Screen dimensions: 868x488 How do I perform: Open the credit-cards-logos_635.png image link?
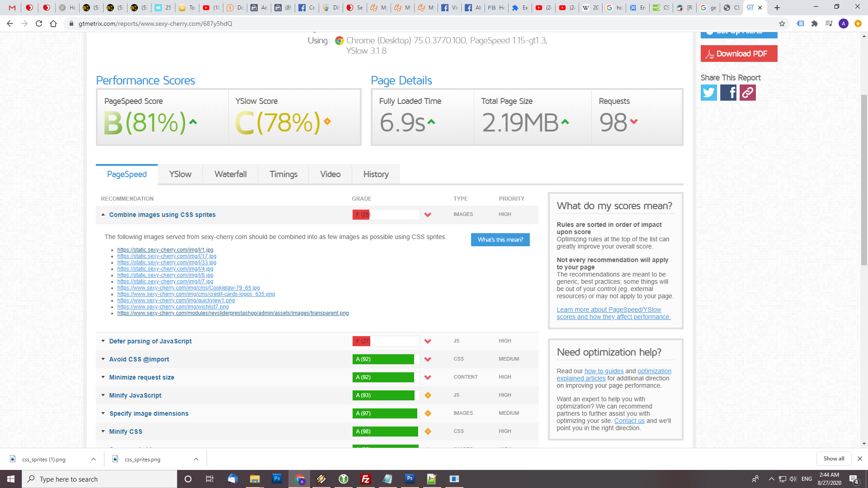pyautogui.click(x=196, y=294)
